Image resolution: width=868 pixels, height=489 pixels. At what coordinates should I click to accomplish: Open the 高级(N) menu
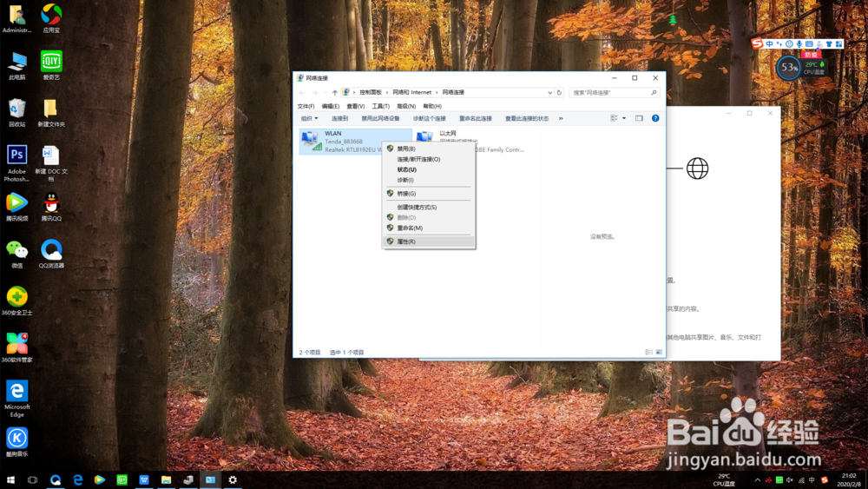[x=405, y=106]
